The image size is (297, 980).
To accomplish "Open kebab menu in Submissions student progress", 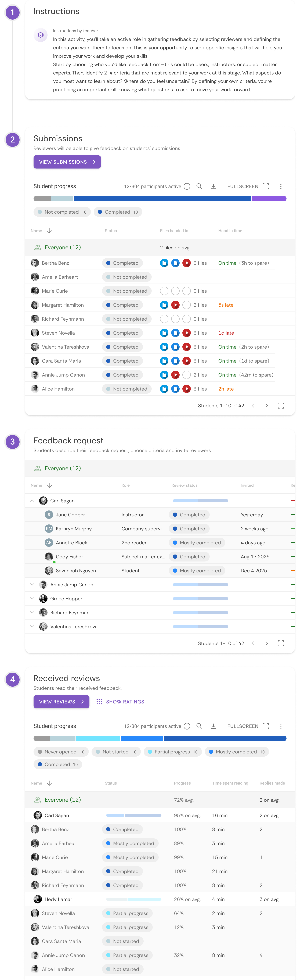I will pos(281,186).
